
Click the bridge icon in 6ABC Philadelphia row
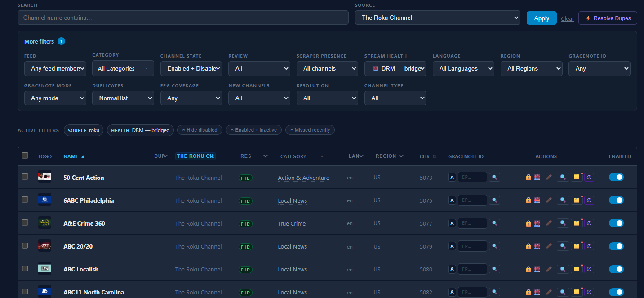(x=537, y=200)
